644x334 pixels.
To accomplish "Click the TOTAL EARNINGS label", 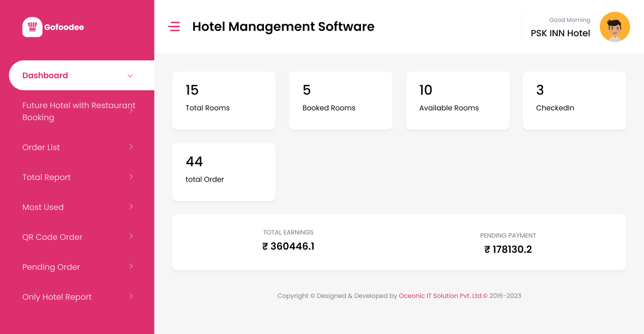I will (288, 232).
